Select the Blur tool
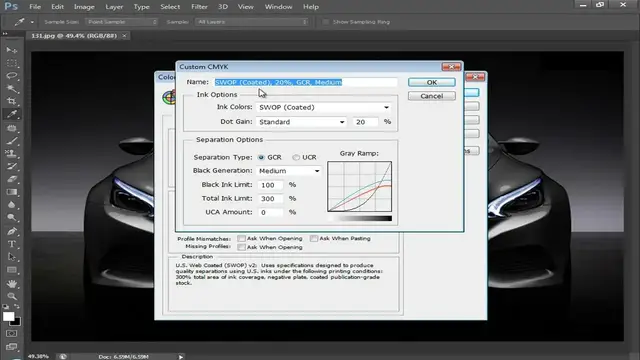This screenshot has width=640, height=360. tap(12, 205)
